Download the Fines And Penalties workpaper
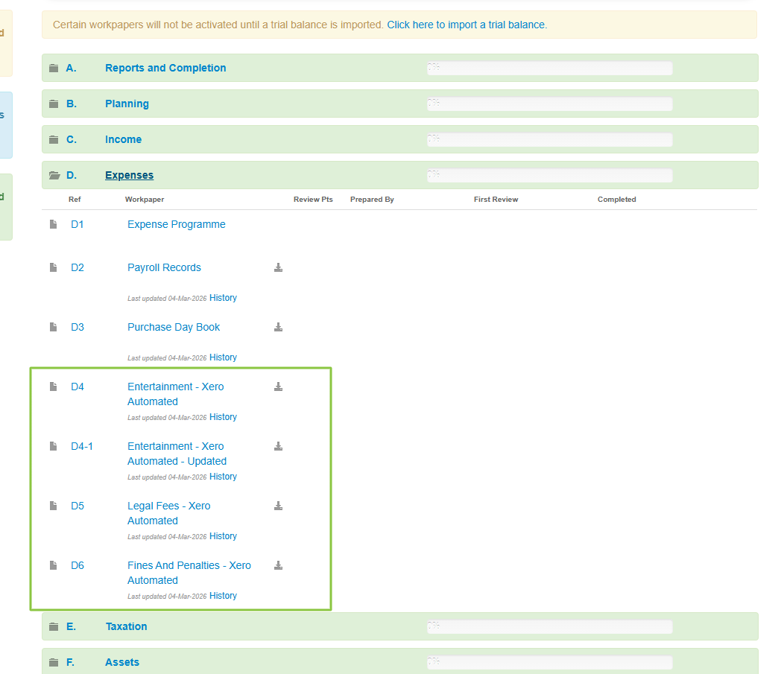The height and width of the screenshot is (674, 784). 278,566
